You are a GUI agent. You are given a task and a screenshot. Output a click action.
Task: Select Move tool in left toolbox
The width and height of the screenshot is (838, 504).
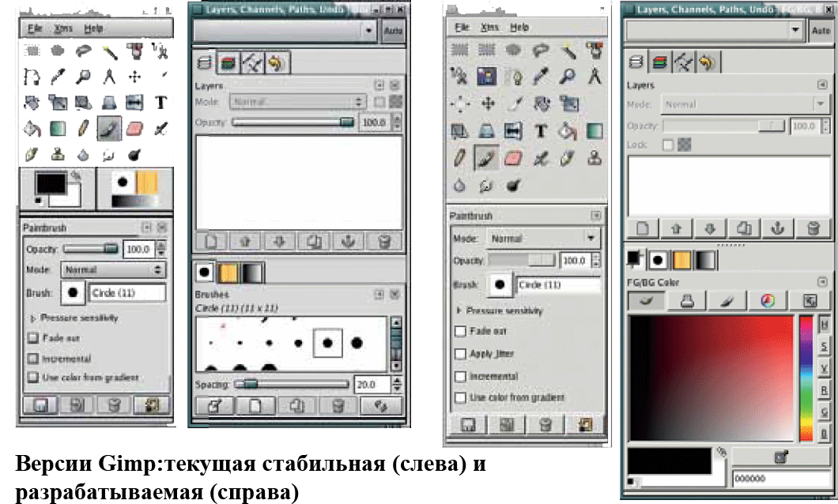134,77
